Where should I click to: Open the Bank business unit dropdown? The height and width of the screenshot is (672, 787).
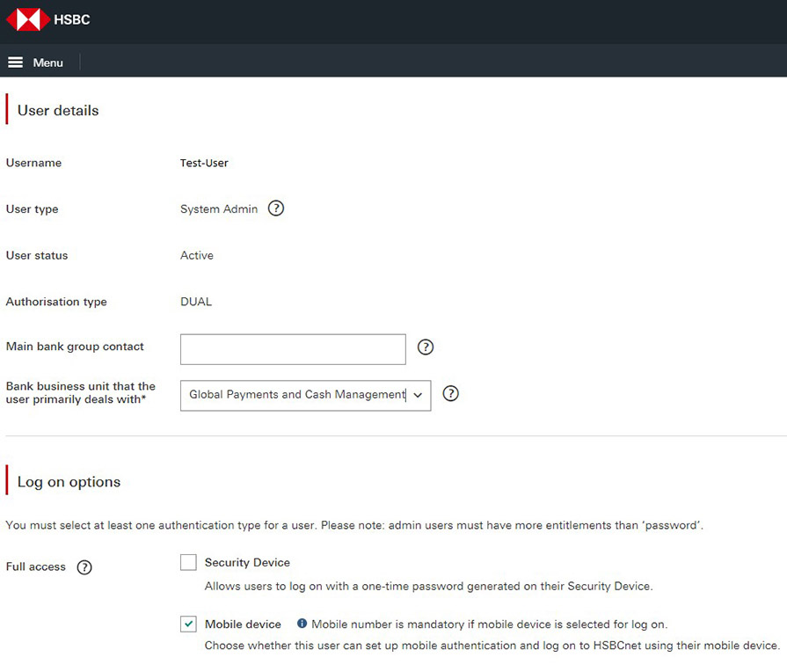(x=296, y=395)
